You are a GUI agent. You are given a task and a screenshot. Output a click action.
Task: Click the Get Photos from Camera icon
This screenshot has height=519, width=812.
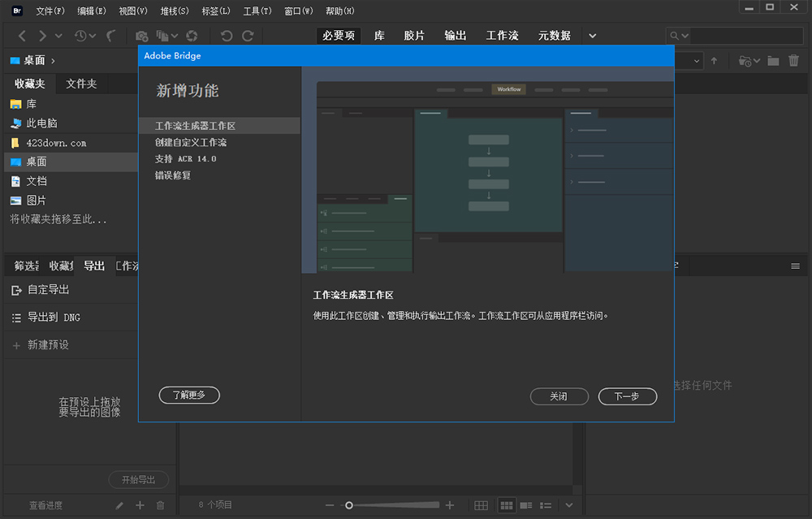tap(140, 36)
